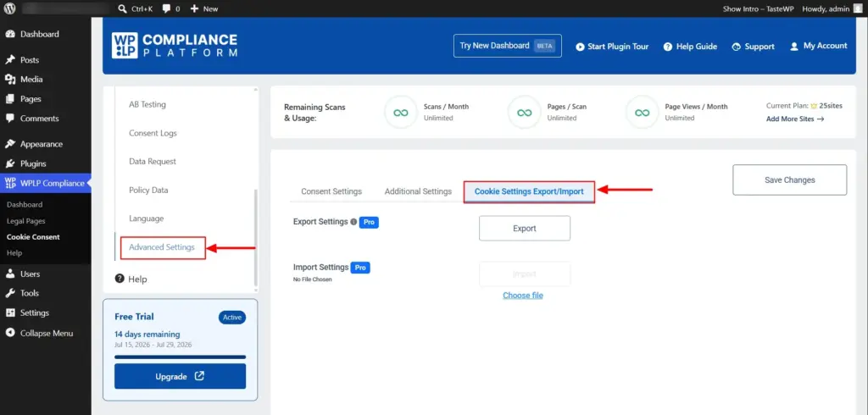Click Pro badge beside Import Settings
The image size is (868, 415).
point(360,268)
